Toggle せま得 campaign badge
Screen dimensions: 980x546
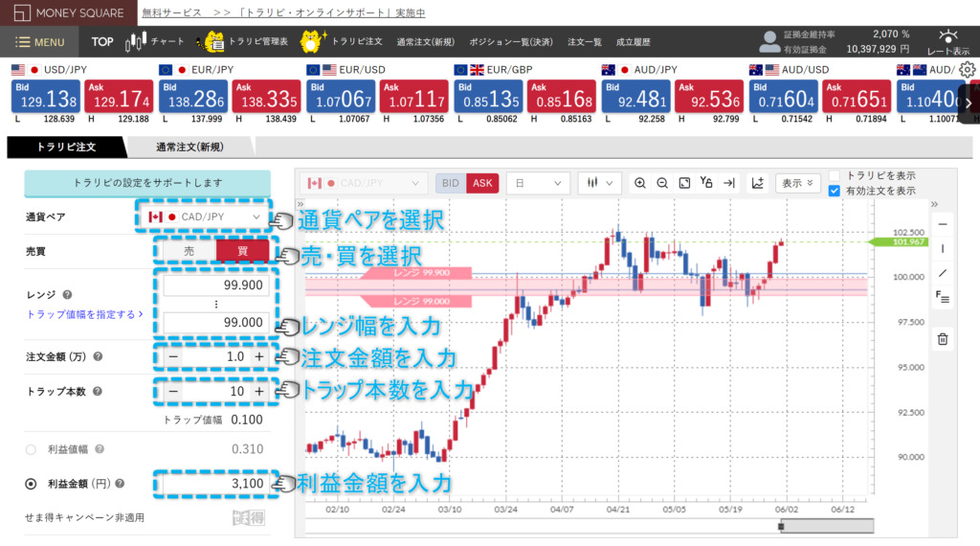click(x=249, y=518)
